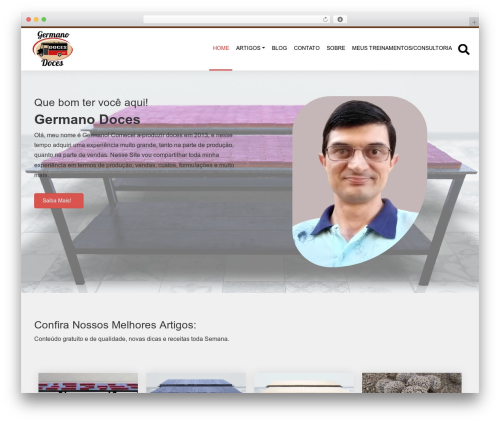Minimize the window with the yellow button
The image size is (500, 423).
click(36, 19)
